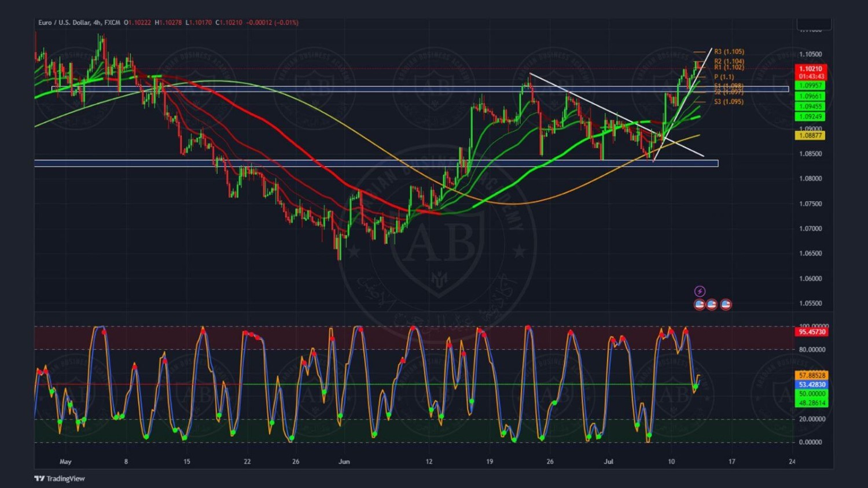Click the 1.07000 price axis label
Viewport: 868px width, 488px height.
(x=811, y=228)
